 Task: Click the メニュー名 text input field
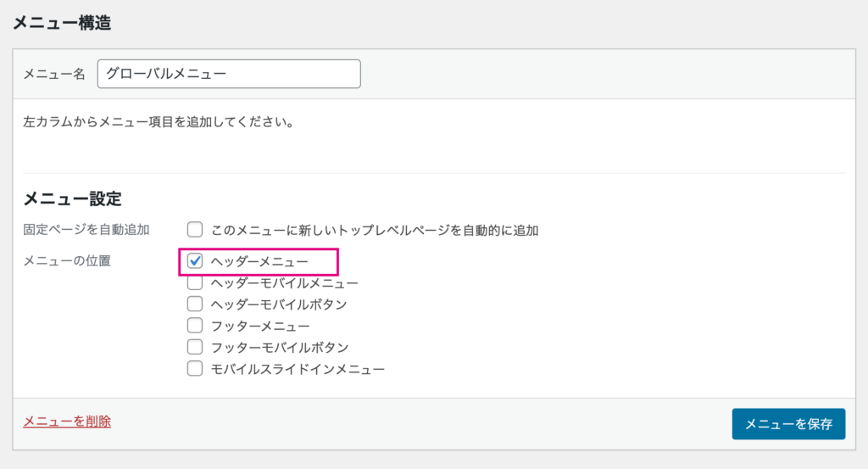229,74
